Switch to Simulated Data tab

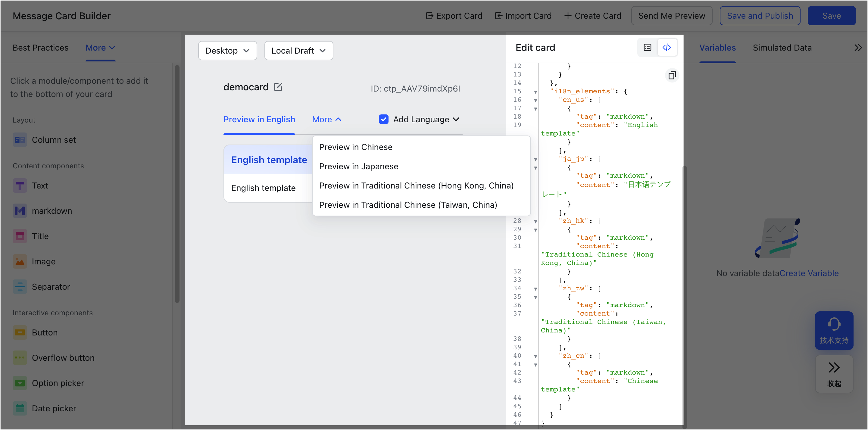click(x=782, y=48)
